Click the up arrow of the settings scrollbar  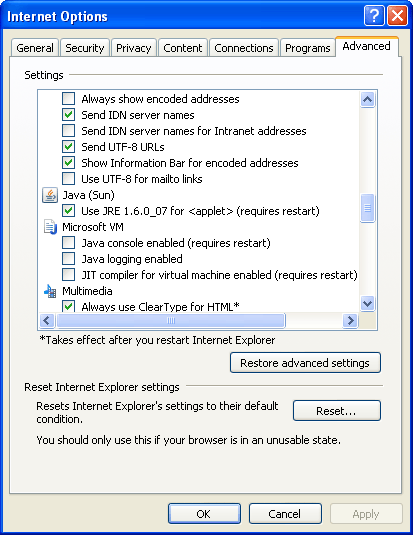pos(368,100)
